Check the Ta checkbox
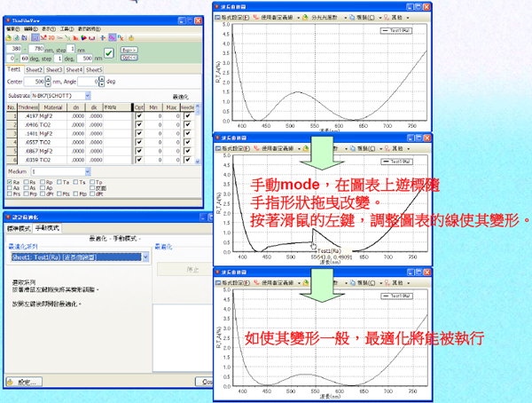 [x=59, y=182]
